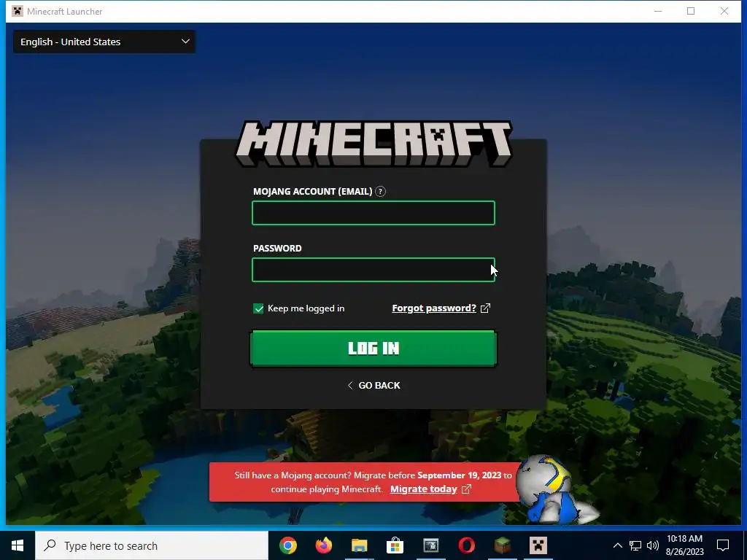Uncheck the Keep me logged in checkbox
This screenshot has width=747, height=560.
(258, 308)
